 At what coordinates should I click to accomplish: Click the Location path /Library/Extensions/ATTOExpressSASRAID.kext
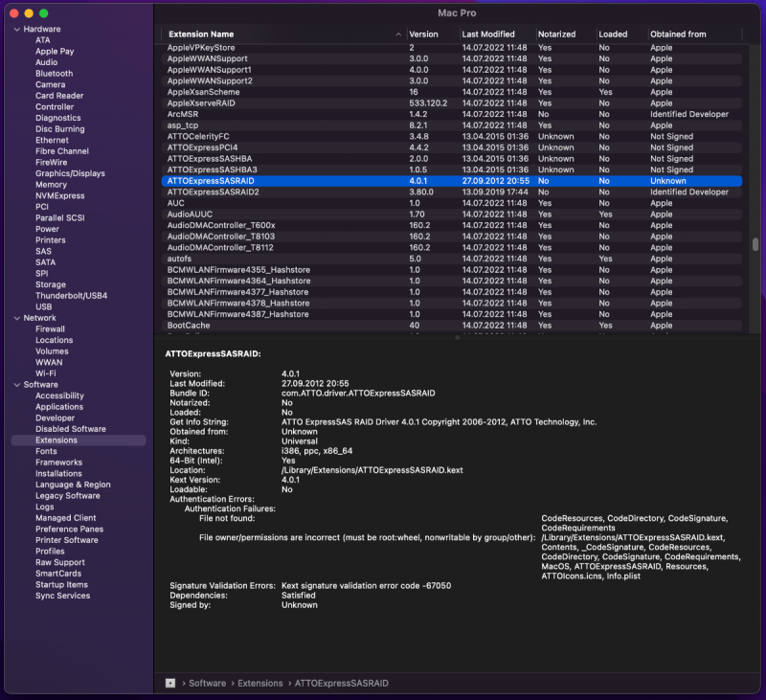coord(372,470)
